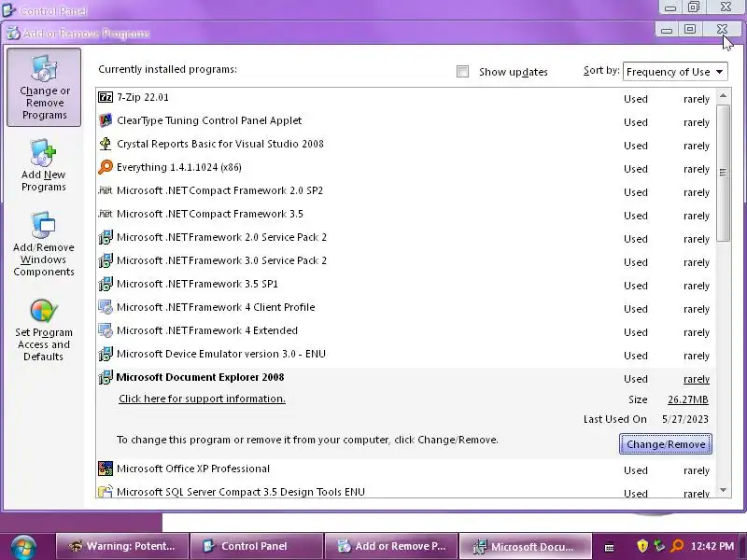Select Microsoft Office XP Professional entry

click(x=405, y=469)
